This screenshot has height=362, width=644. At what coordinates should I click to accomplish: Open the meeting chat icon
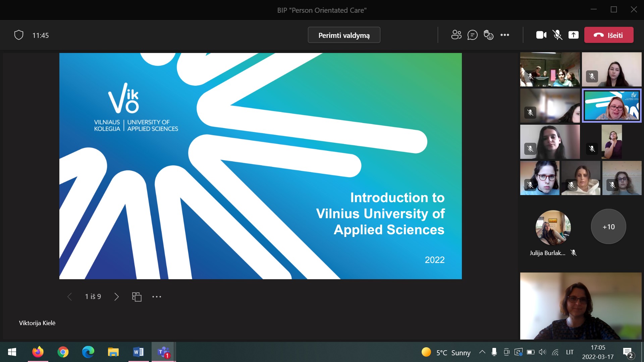pos(472,35)
